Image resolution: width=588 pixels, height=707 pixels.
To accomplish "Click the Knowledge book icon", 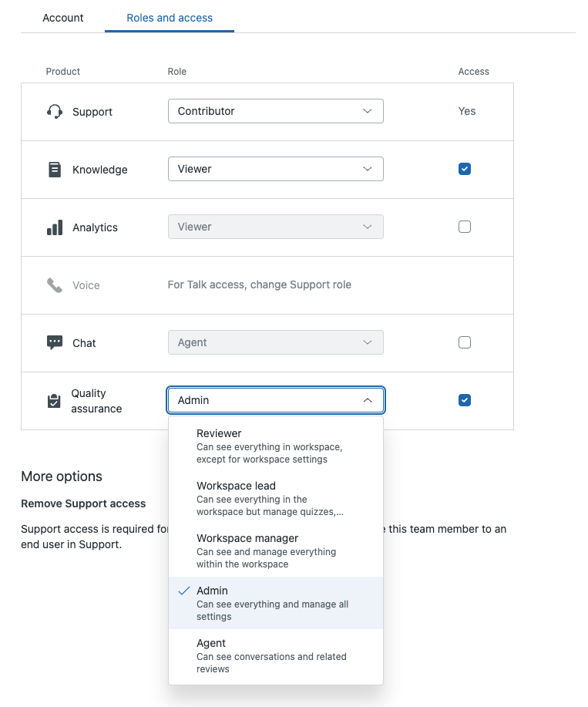I will click(x=54, y=170).
